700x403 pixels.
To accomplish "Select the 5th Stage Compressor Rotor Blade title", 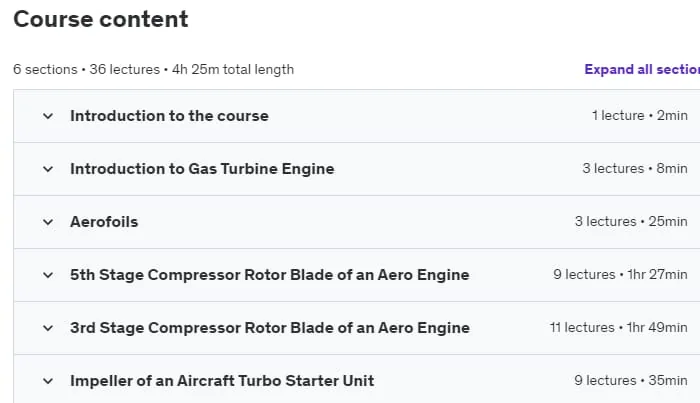I will 270,275.
